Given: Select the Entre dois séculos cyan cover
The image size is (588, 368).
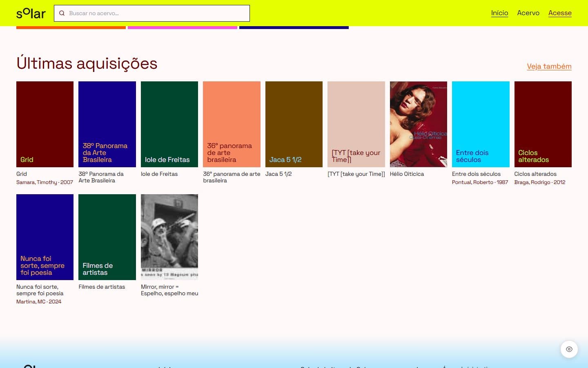Looking at the screenshot, I should click(481, 124).
